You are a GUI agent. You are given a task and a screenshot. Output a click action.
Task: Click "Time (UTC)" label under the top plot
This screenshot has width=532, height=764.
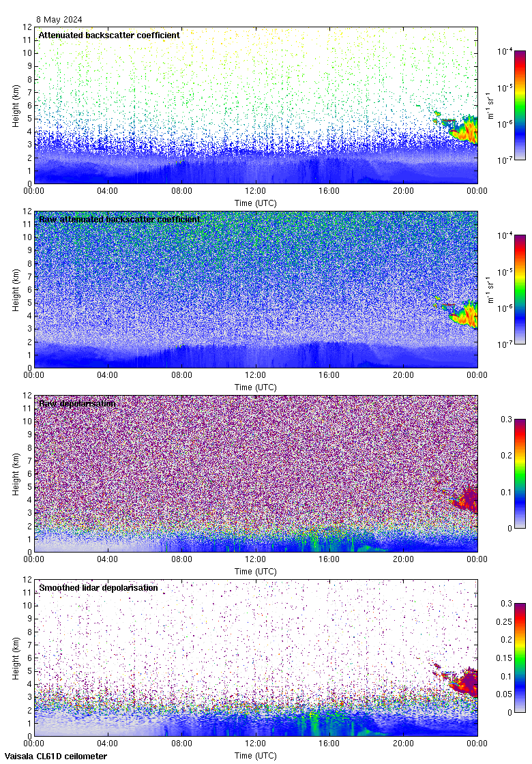[x=256, y=203]
